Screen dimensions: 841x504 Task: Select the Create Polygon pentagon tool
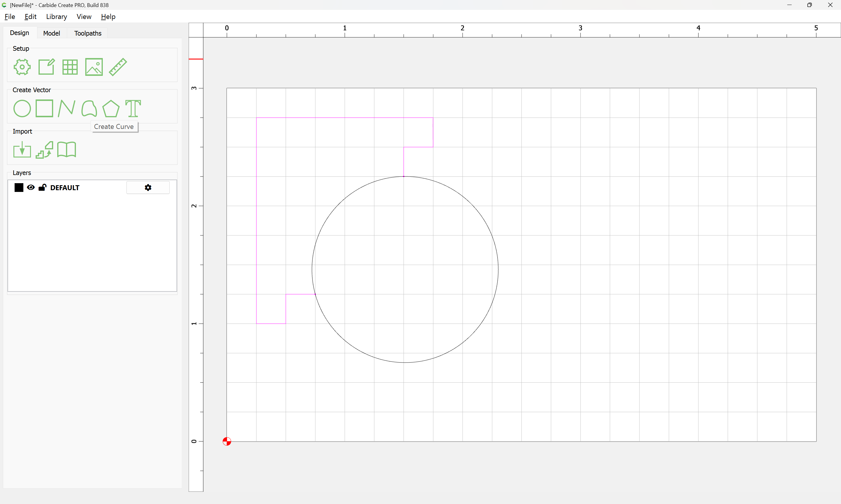111,109
